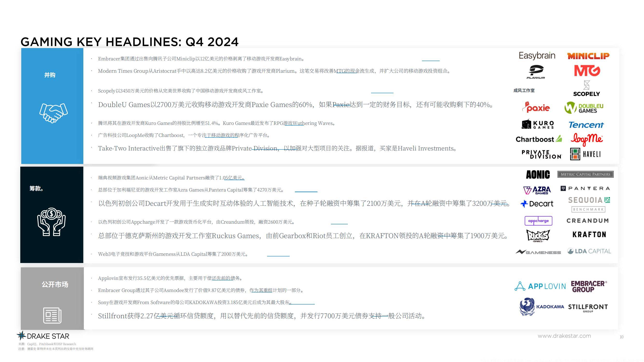Click the DoubleU Games logo

point(584,108)
